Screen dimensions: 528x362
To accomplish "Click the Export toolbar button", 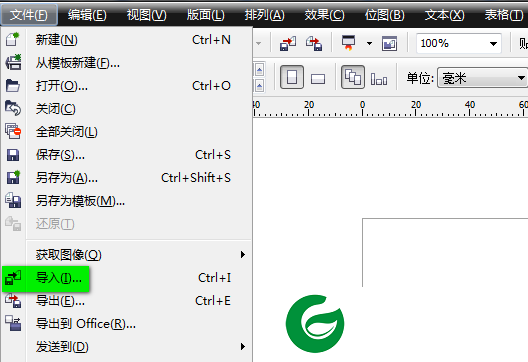I will pyautogui.click(x=314, y=43).
